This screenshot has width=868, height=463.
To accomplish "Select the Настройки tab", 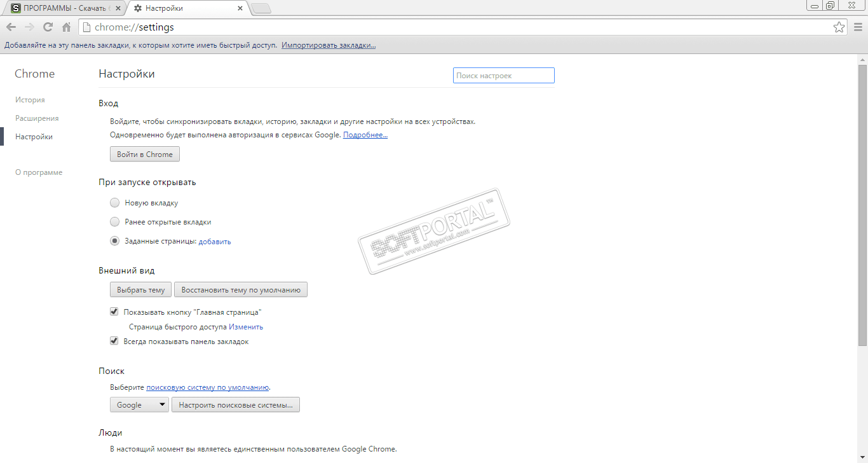I will [189, 8].
